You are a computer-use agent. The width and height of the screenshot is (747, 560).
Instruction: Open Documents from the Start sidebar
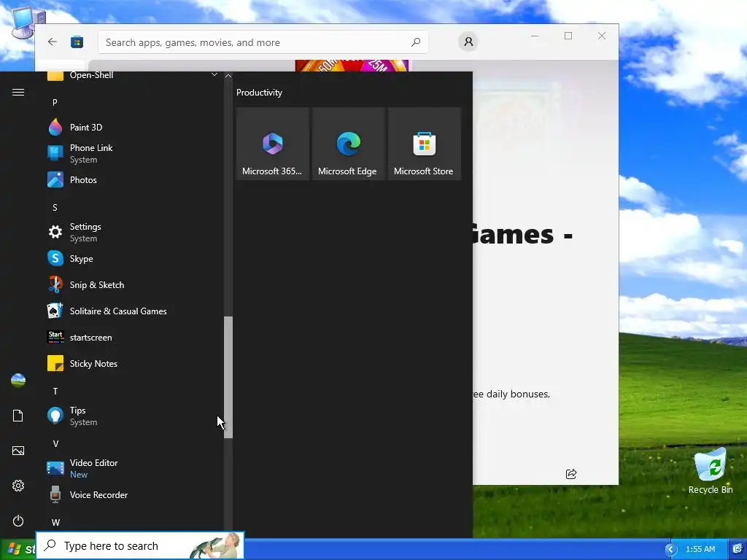[18, 416]
